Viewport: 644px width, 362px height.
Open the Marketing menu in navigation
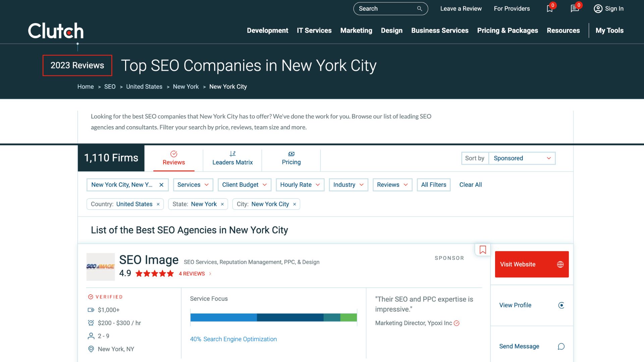tap(356, 31)
